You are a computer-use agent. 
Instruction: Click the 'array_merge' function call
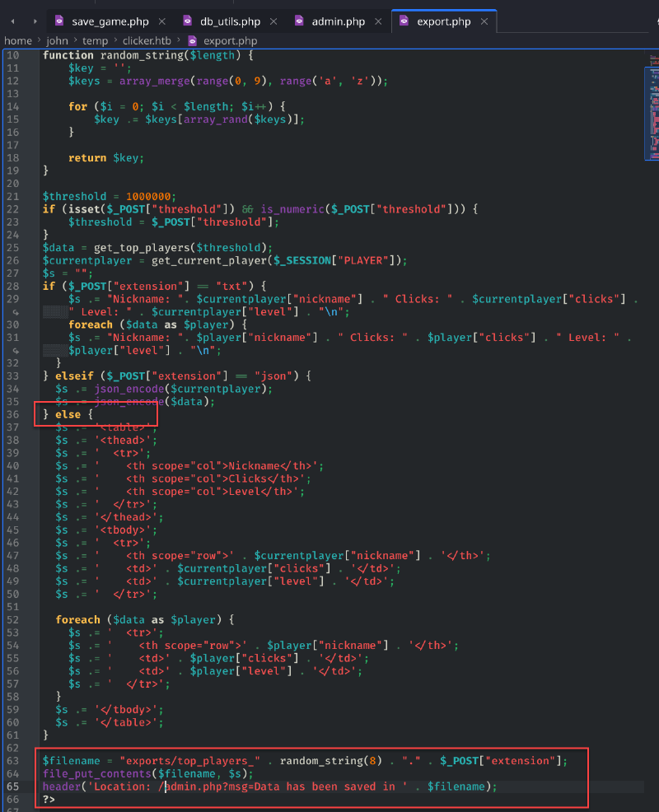(x=154, y=82)
